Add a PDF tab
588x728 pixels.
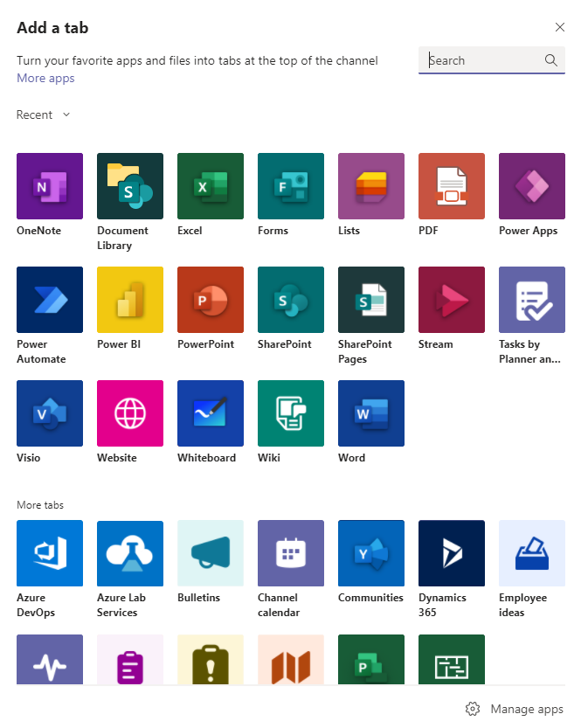click(x=452, y=186)
